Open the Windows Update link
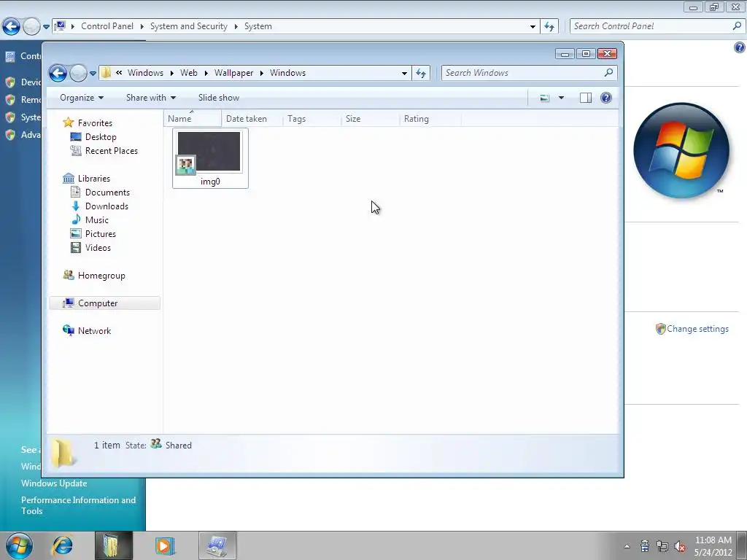Image resolution: width=747 pixels, height=560 pixels. click(x=54, y=483)
